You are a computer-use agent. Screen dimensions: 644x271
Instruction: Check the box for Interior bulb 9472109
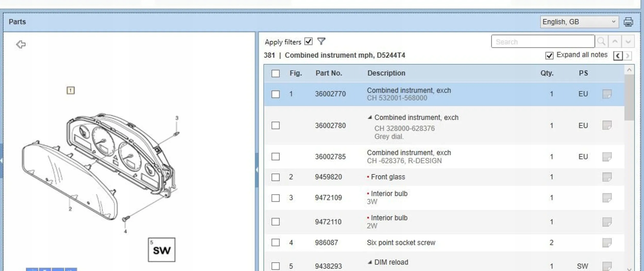point(275,198)
